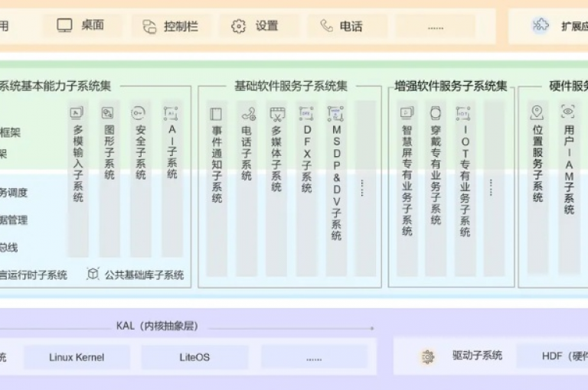Click the key icon above 安全子系统
Viewport: 588px width, 390px height.
(x=138, y=112)
